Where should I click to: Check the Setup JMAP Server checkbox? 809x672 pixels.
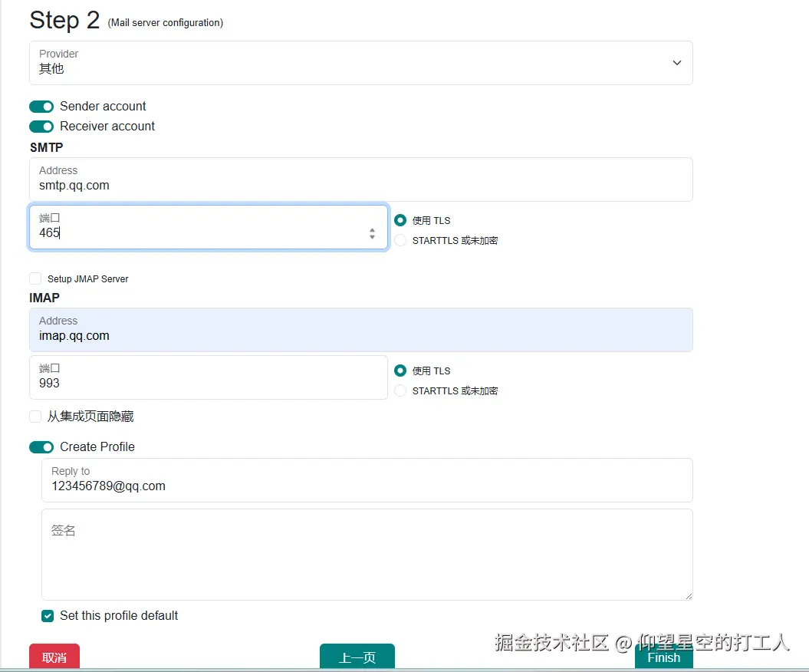click(x=35, y=278)
